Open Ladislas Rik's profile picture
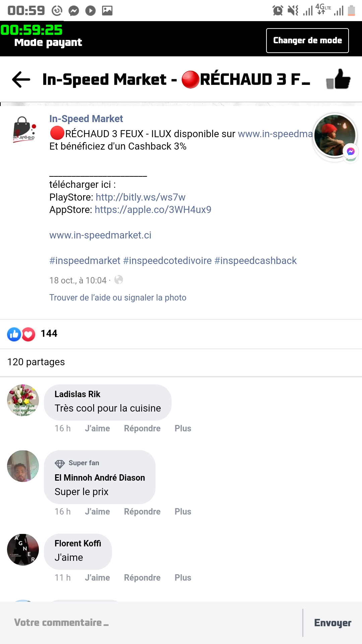Screen dimensions: 362x644 pos(23,400)
